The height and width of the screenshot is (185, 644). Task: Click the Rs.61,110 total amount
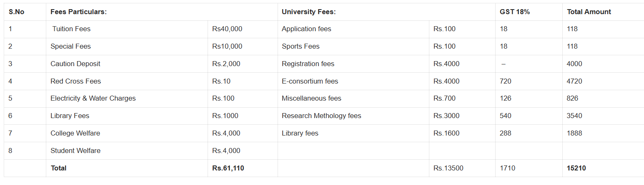pos(228,168)
